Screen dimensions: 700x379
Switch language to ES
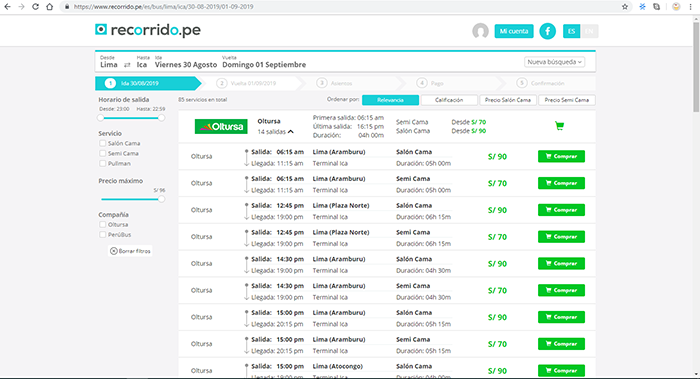click(571, 31)
